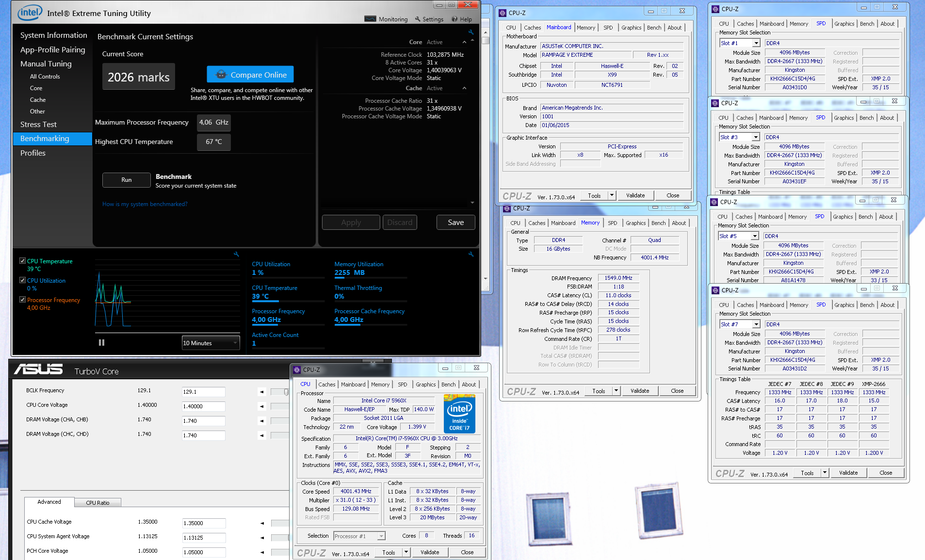The height and width of the screenshot is (560, 925).
Task: Click CPU-Z Mainboard window title icon
Action: (x=503, y=13)
